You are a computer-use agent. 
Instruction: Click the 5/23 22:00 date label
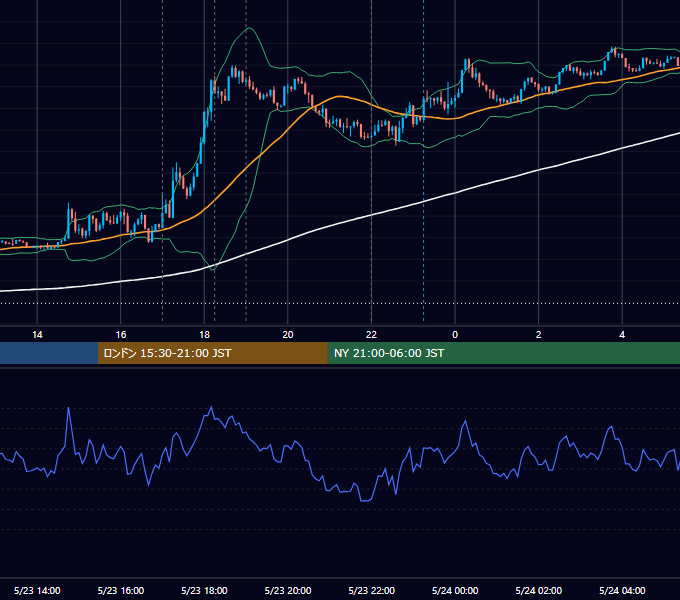click(x=372, y=590)
